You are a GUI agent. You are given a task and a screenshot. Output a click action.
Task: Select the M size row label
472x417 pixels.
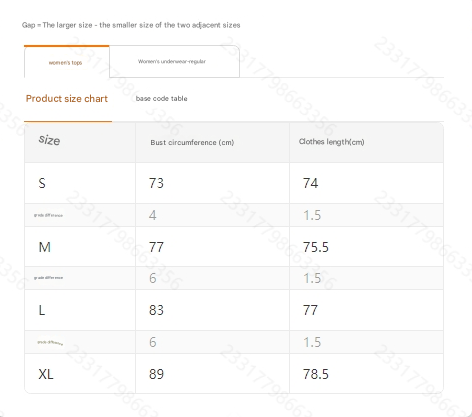pos(44,247)
